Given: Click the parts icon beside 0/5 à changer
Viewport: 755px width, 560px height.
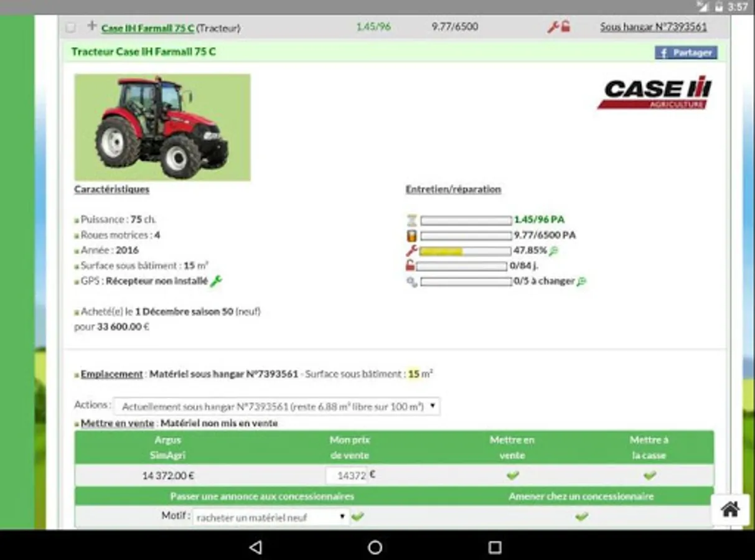Looking at the screenshot, I should coord(411,282).
